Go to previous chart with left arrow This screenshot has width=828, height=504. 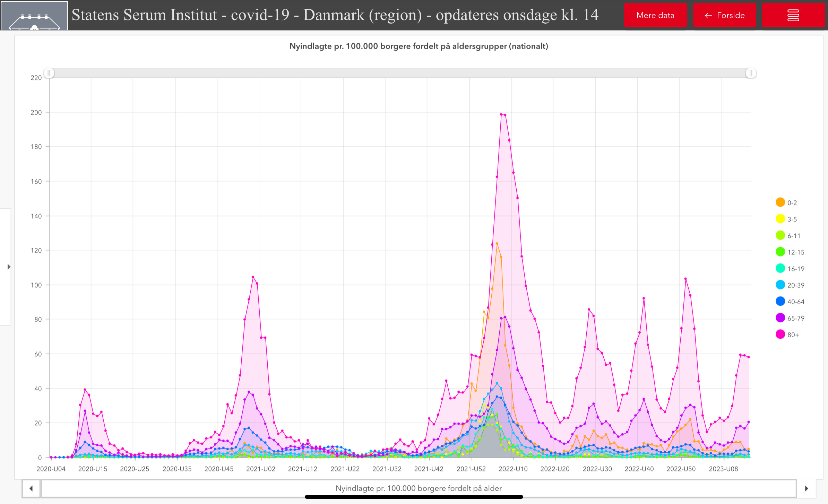pyautogui.click(x=31, y=488)
